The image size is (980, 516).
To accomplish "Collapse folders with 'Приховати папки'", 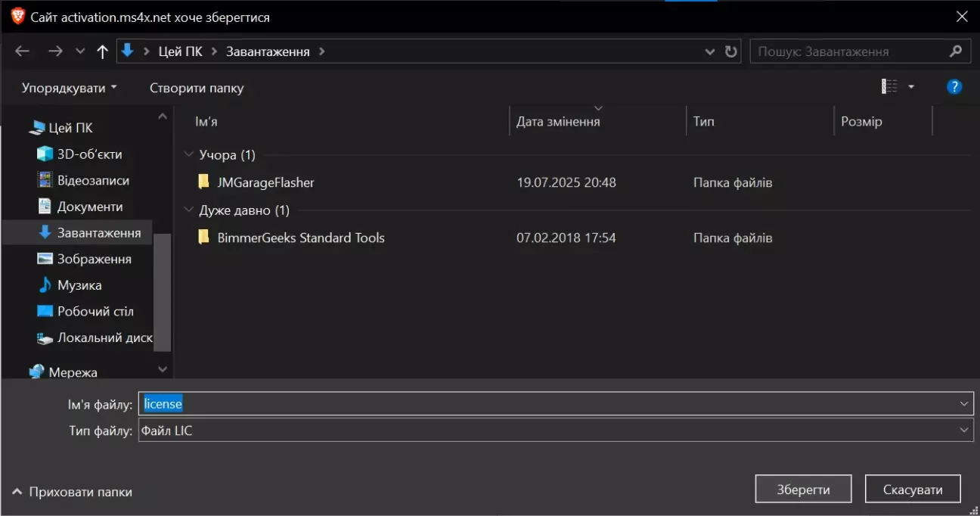I will tap(73, 492).
